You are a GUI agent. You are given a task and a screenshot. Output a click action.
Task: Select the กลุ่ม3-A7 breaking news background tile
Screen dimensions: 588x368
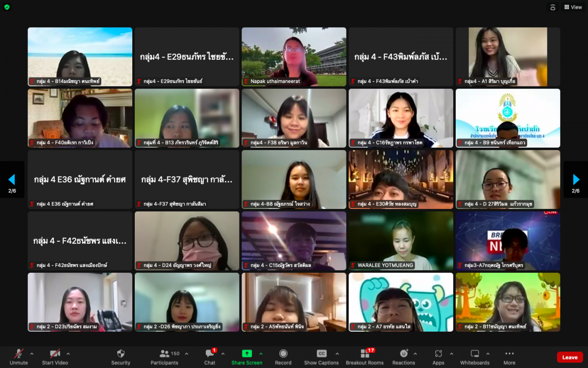(508, 241)
